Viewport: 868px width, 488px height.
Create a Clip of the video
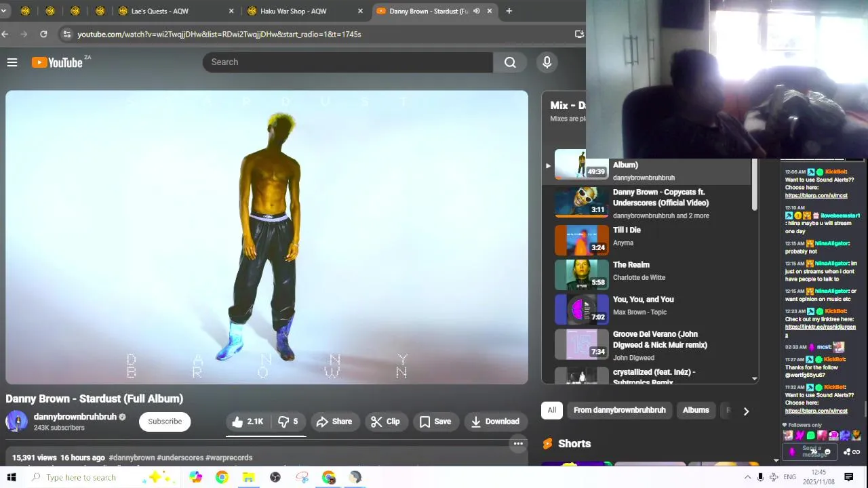(385, 422)
